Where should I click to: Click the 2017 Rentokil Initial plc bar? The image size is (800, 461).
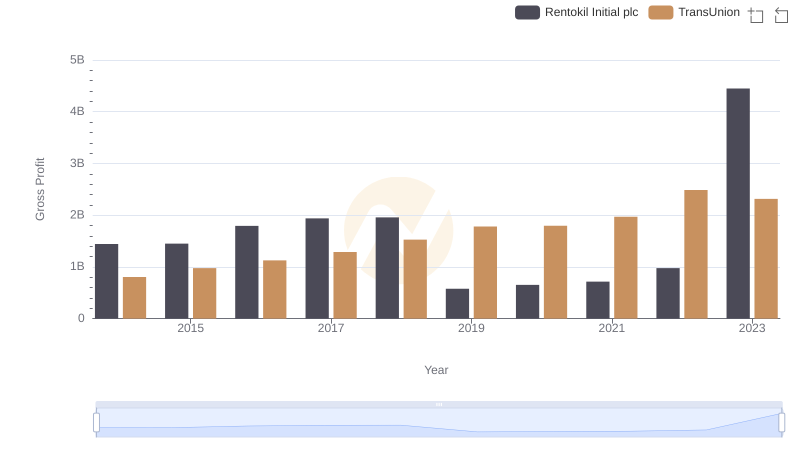pyautogui.click(x=317, y=269)
